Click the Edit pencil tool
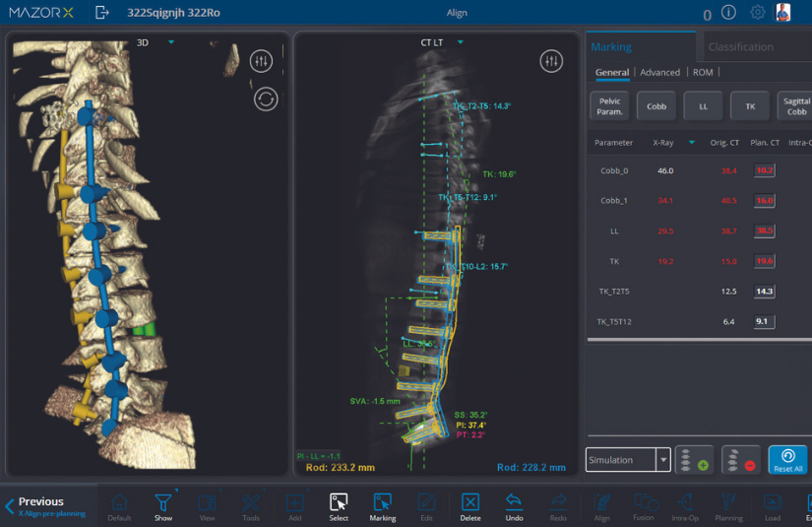This screenshot has width=812, height=527. click(426, 506)
